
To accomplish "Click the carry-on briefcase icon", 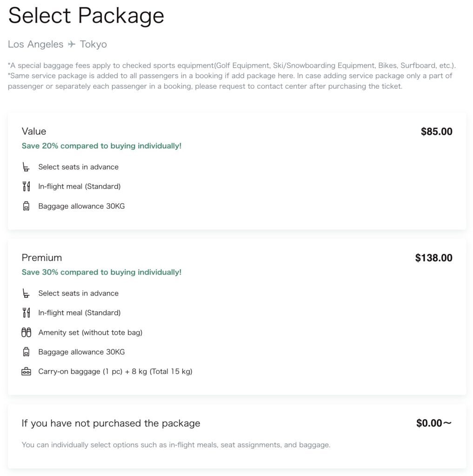I will pos(26,371).
